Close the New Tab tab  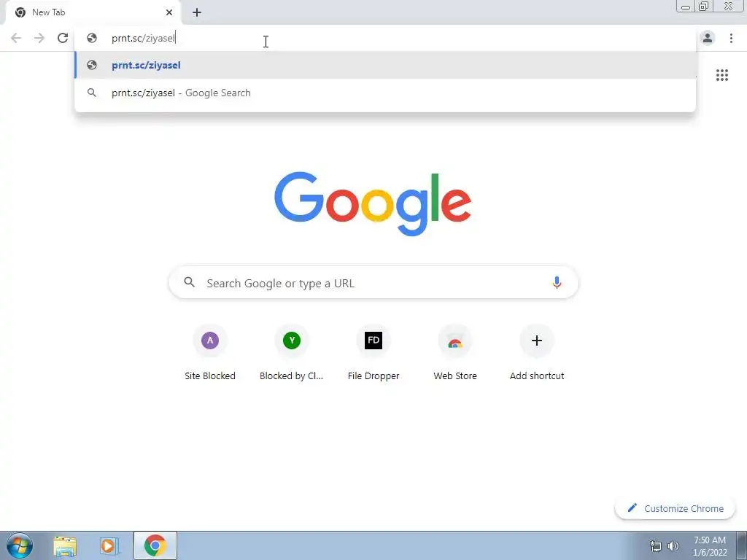click(169, 12)
